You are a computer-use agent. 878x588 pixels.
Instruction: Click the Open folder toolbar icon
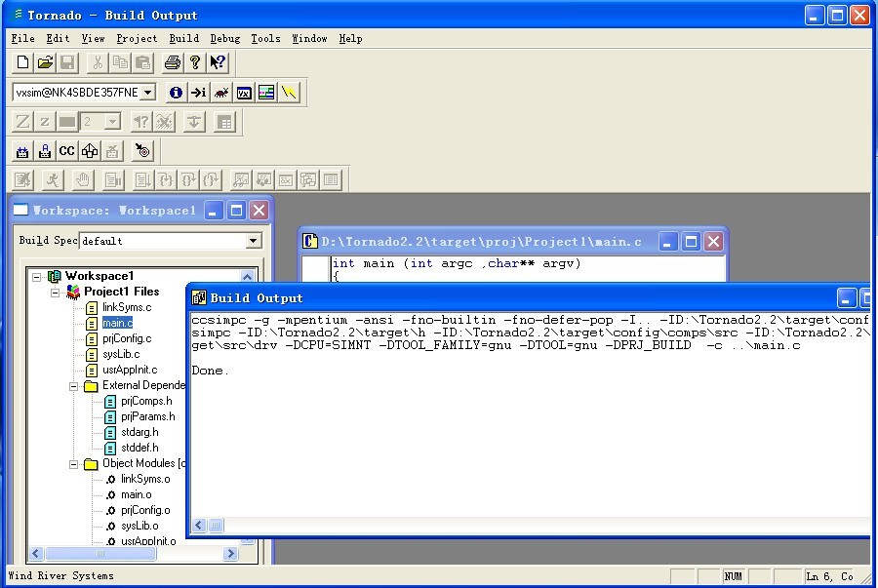pyautogui.click(x=45, y=62)
